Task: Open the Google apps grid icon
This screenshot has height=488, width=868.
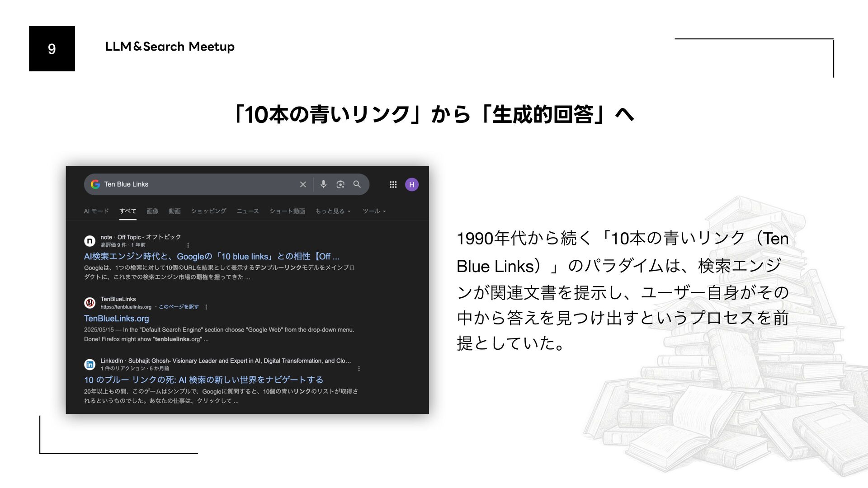Action: (393, 184)
